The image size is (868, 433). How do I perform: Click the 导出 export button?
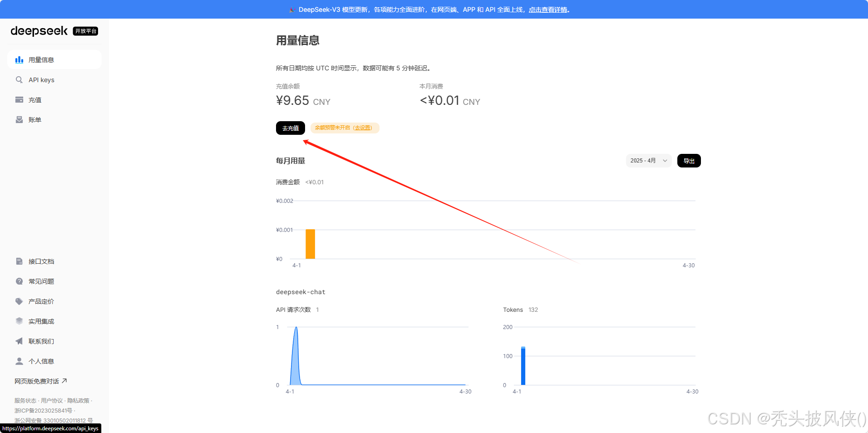[689, 161]
